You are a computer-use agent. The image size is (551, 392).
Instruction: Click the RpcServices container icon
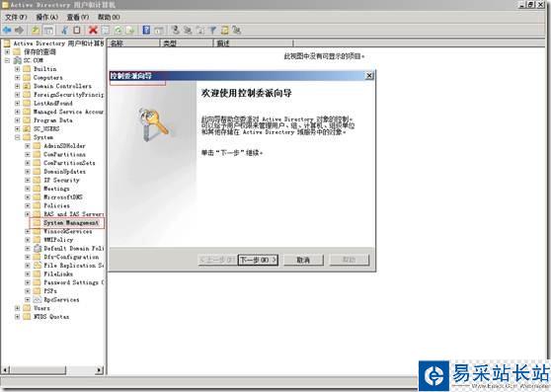pyautogui.click(x=38, y=299)
